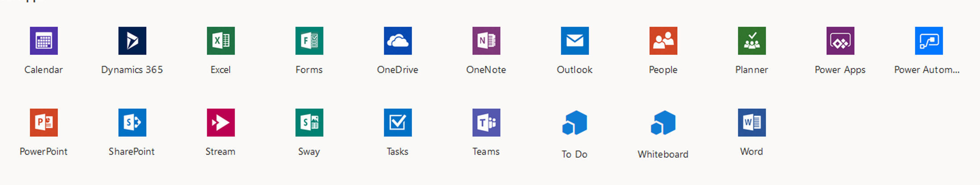Launch Power Apps from the grid
Viewport: 980px width, 185px height.
tap(840, 41)
